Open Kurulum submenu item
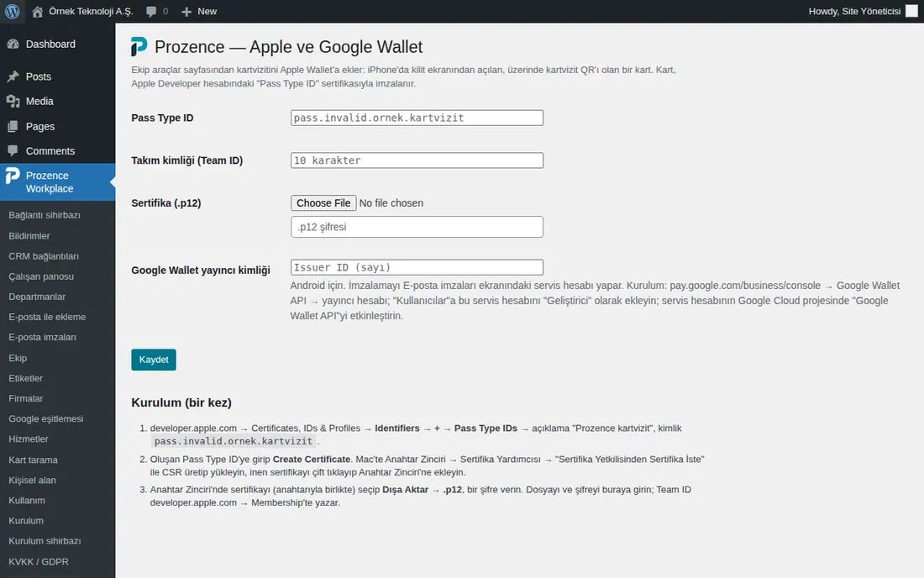 coord(26,521)
